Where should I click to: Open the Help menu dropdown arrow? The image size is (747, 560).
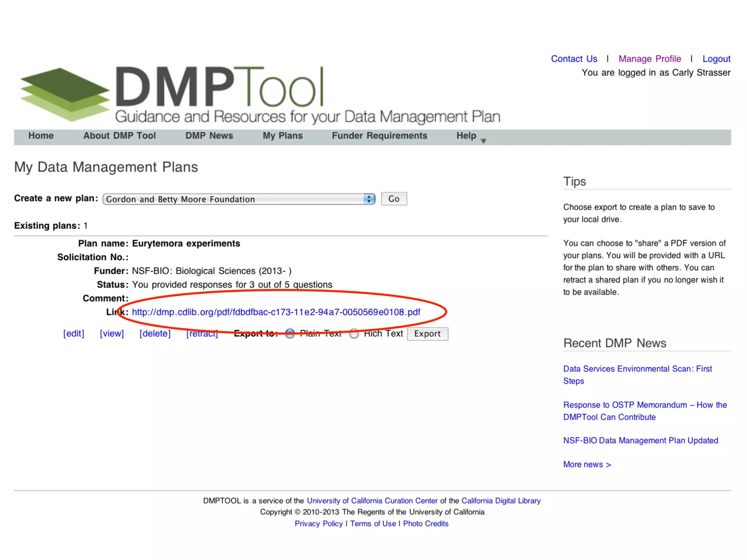click(x=483, y=141)
